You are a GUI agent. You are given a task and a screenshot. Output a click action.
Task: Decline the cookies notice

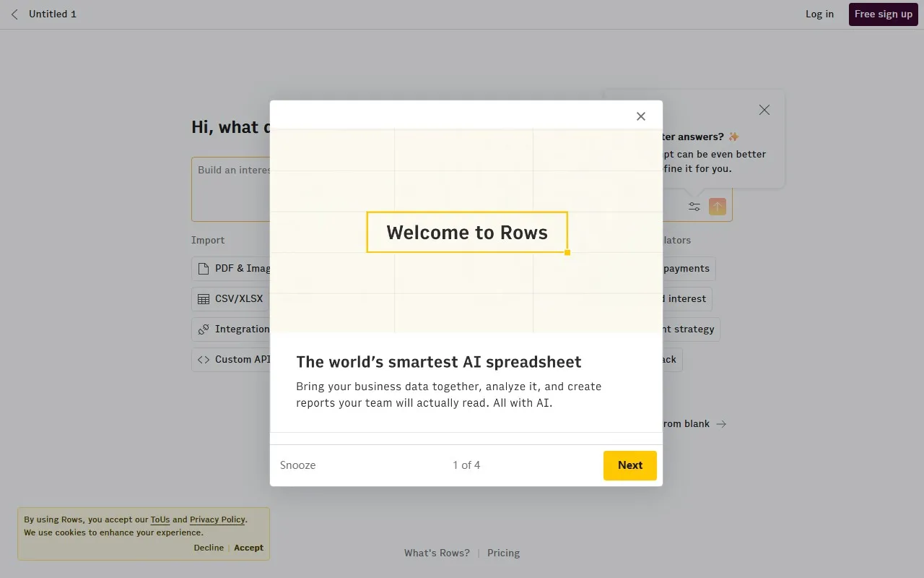click(209, 548)
